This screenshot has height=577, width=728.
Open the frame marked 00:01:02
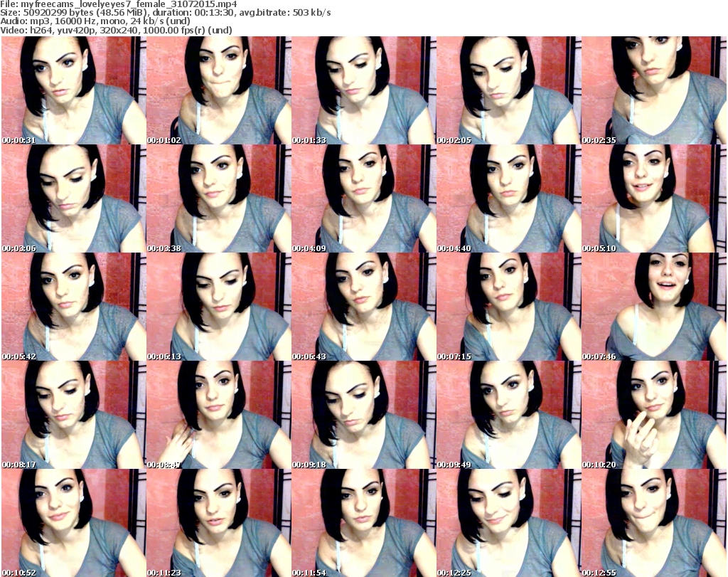[219, 90]
